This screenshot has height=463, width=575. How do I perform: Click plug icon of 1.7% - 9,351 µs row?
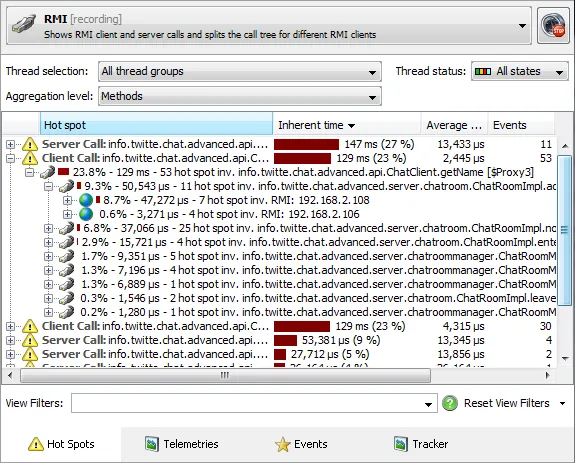pos(66,256)
